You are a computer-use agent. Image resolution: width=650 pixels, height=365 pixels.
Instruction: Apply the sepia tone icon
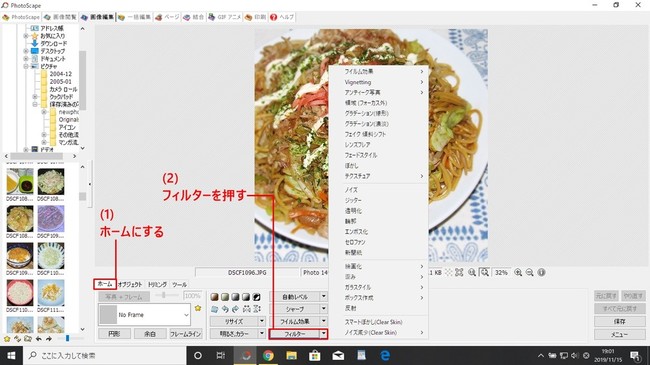[x=214, y=297]
